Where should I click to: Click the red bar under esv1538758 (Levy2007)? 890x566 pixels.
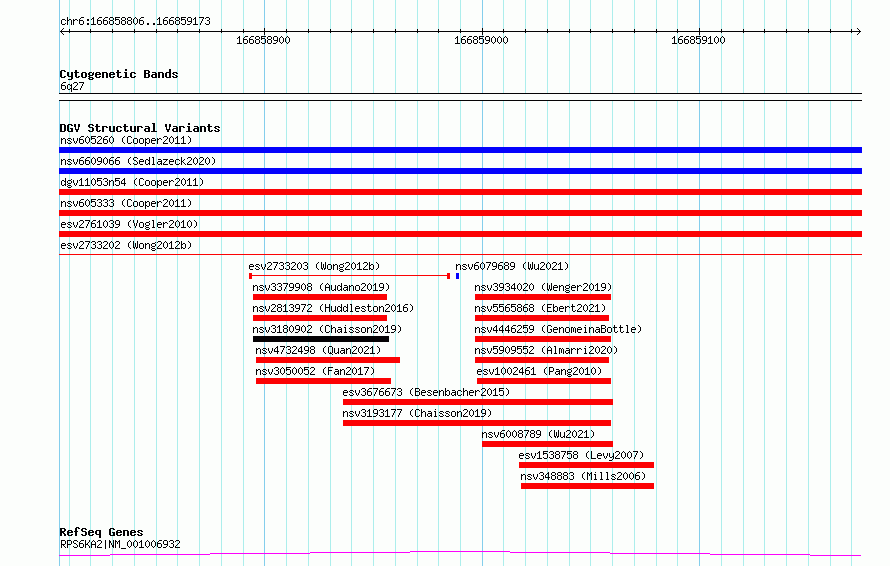586,465
